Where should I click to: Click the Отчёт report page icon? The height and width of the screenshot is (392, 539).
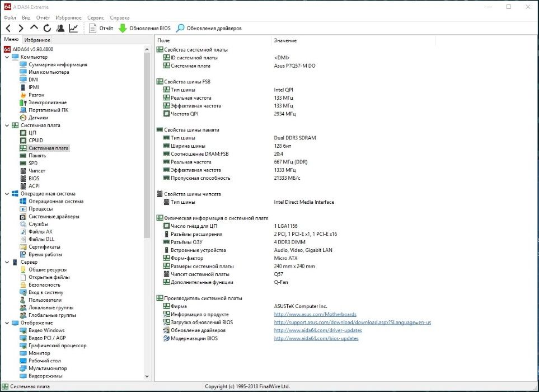(92, 28)
